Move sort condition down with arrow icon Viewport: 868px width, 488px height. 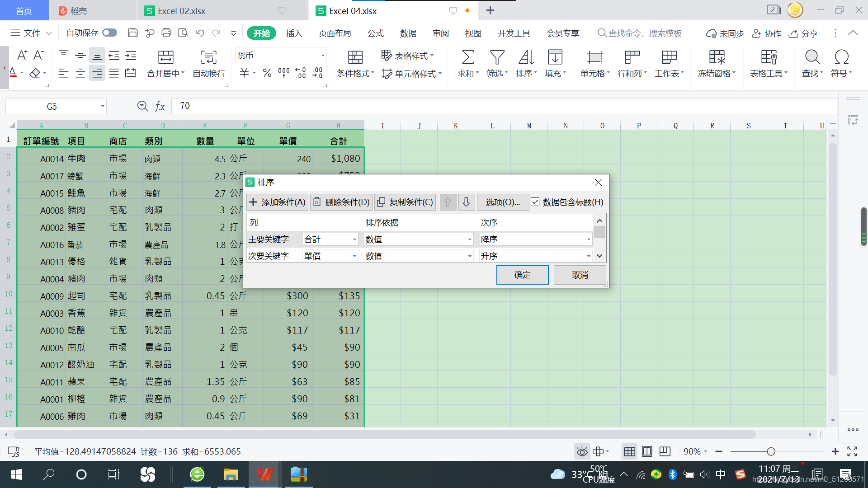tap(466, 202)
